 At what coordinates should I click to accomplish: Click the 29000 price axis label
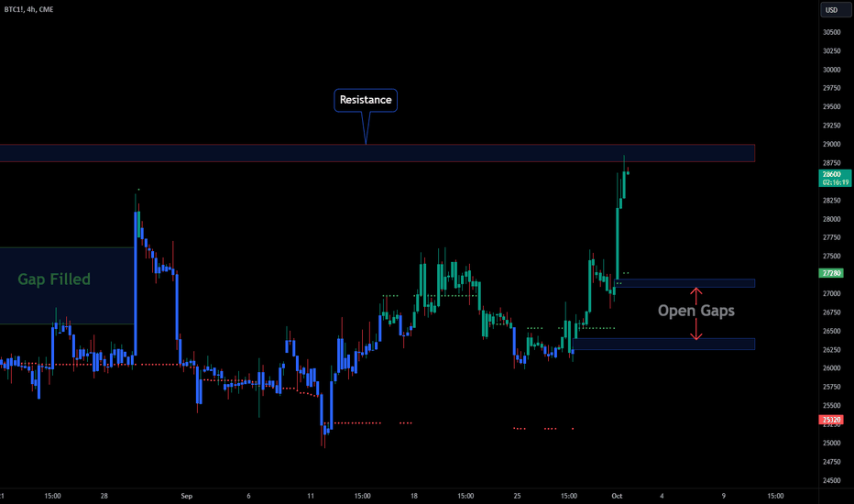point(831,145)
